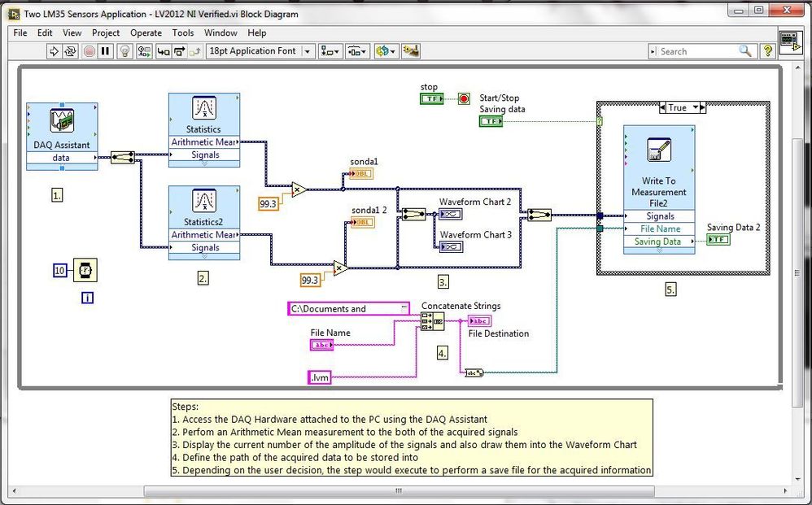Click the Search field in the toolbar
The width and height of the screenshot is (812, 505).
(694, 51)
